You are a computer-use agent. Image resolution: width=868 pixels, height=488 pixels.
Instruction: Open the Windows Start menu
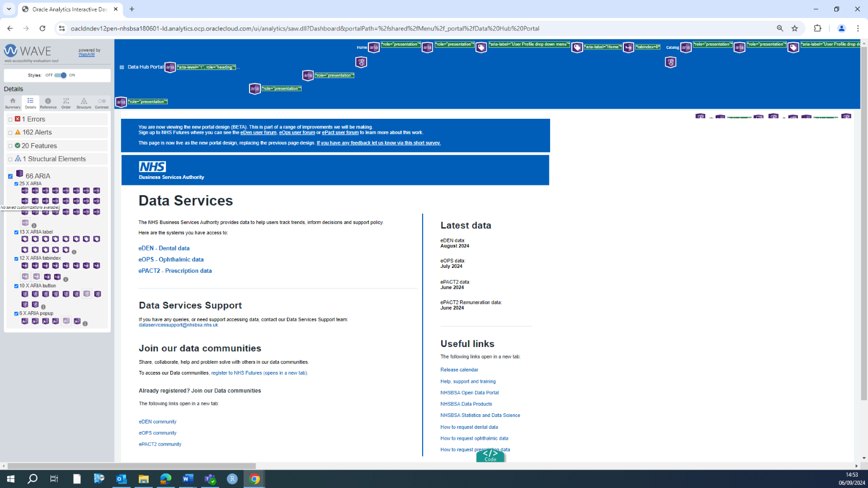10,479
